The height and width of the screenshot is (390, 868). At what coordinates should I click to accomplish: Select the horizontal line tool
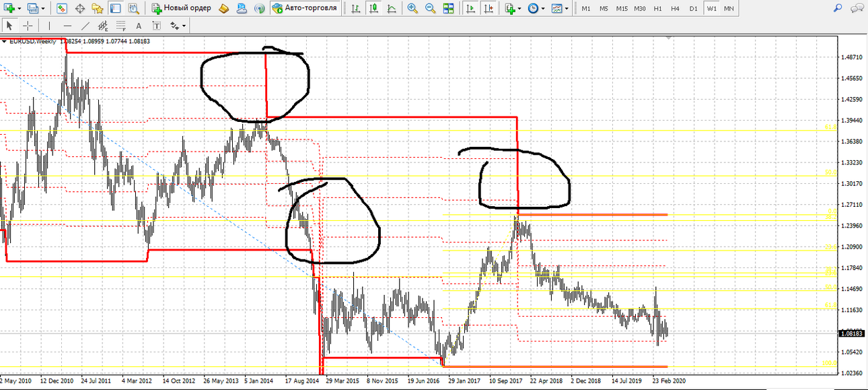point(67,26)
